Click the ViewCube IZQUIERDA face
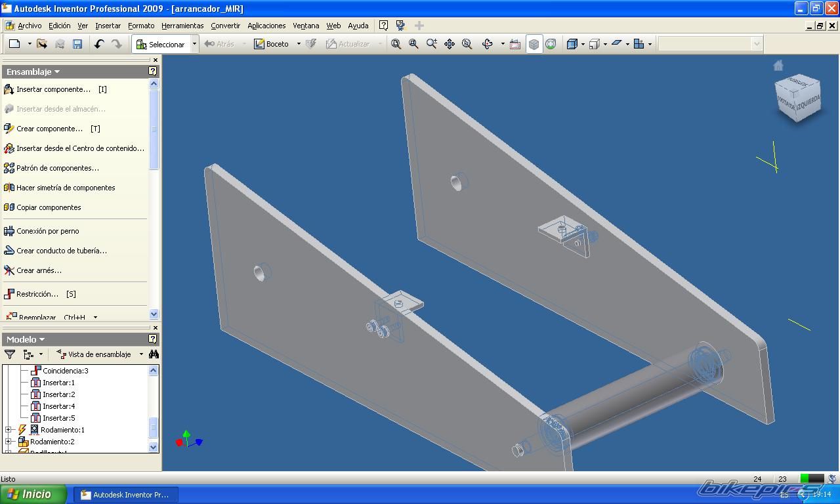The image size is (840, 504). 808,102
